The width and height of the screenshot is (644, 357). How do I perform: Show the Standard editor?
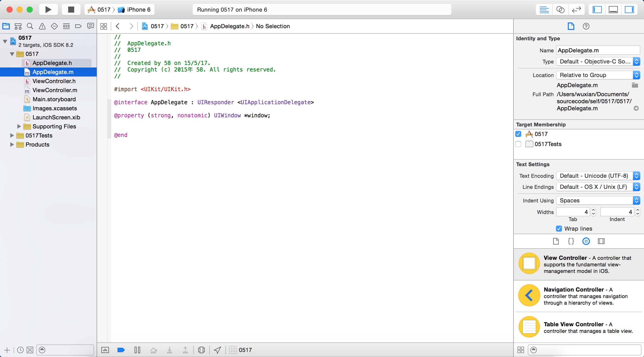(x=544, y=10)
